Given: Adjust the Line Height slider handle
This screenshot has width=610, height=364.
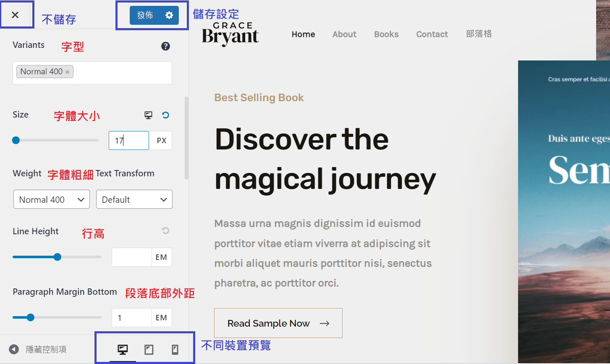Looking at the screenshot, I should 58,257.
